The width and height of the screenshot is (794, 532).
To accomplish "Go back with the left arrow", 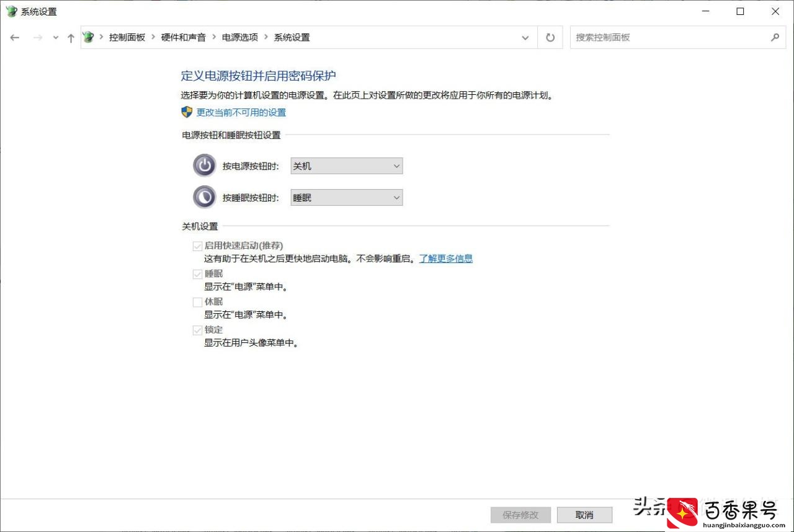I will point(15,38).
